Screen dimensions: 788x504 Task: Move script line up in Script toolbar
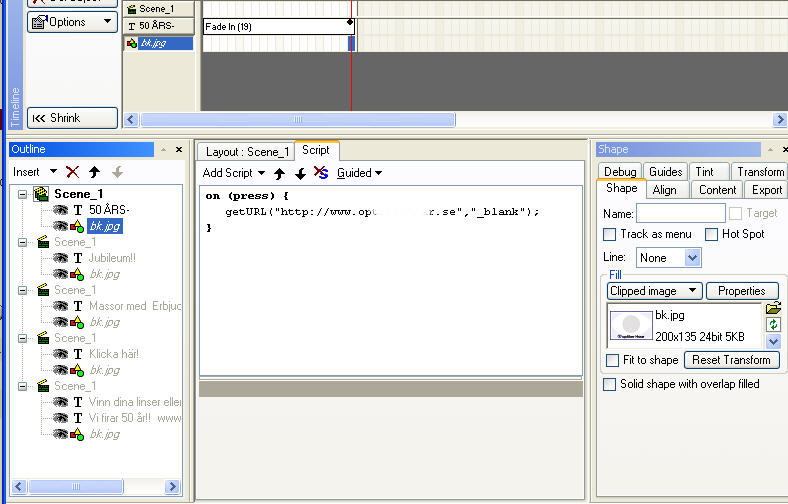click(279, 174)
